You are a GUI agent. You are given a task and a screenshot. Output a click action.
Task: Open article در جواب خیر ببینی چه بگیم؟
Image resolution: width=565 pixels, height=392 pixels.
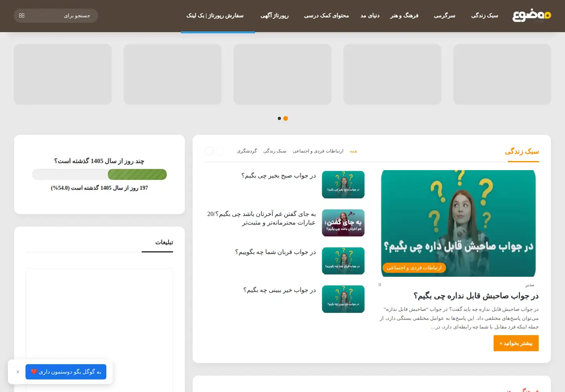point(279,290)
